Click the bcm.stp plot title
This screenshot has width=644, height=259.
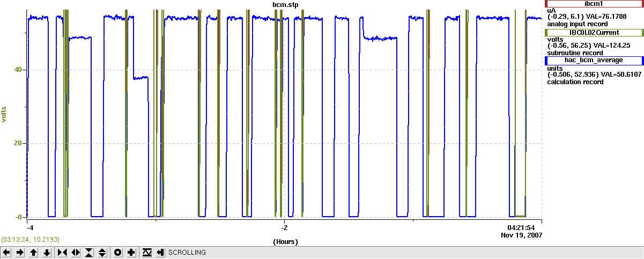pos(285,4)
